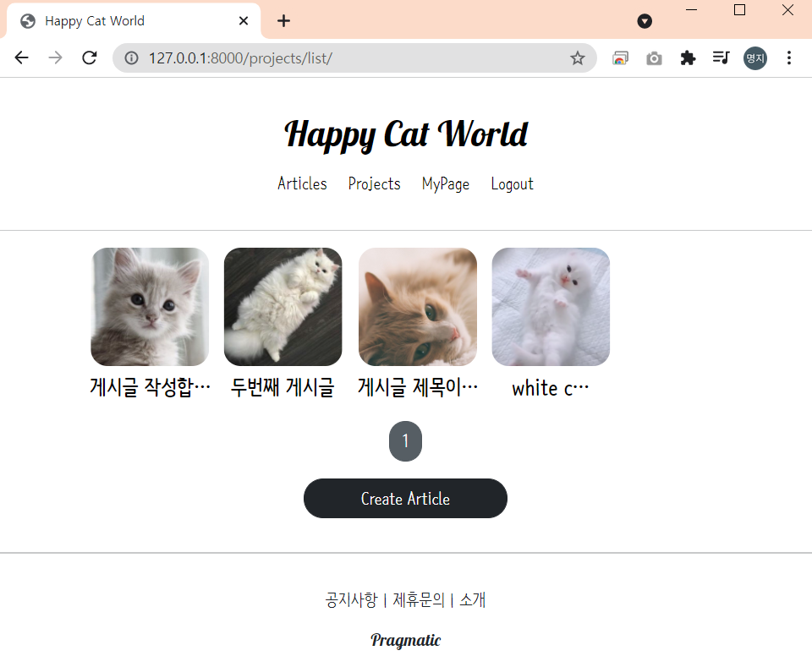Click the Happy Cat World title heading

[406, 134]
